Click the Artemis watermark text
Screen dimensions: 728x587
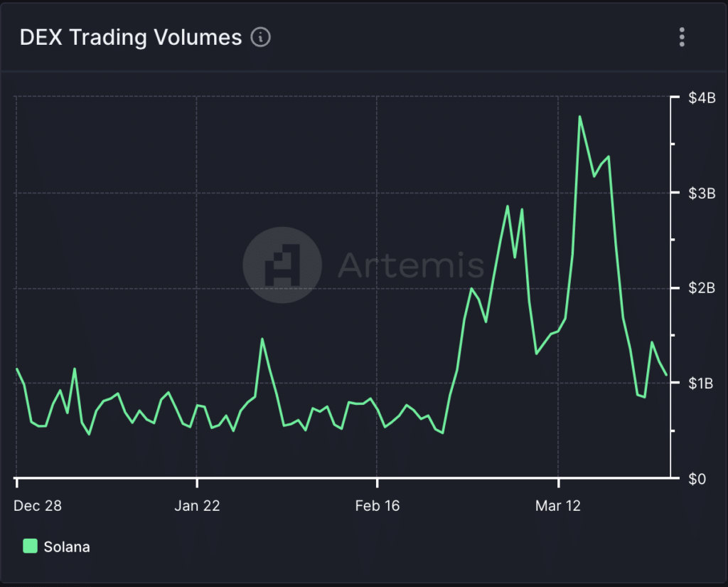(x=410, y=265)
